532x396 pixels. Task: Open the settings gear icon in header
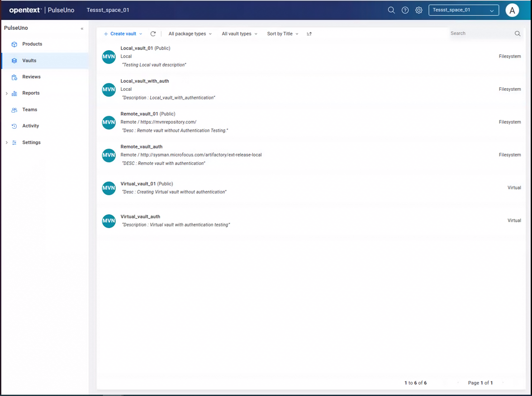pyautogui.click(x=419, y=10)
